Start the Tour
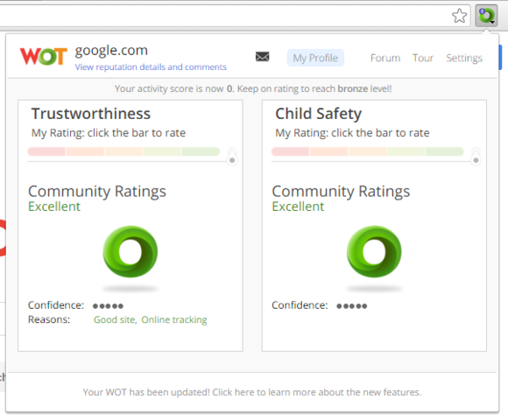The width and height of the screenshot is (508, 420). (423, 58)
